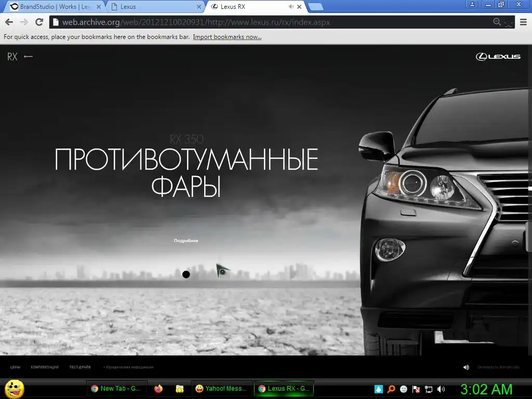The image size is (532, 399).
Task: Open the system volume tray icon
Action: [x=441, y=389]
